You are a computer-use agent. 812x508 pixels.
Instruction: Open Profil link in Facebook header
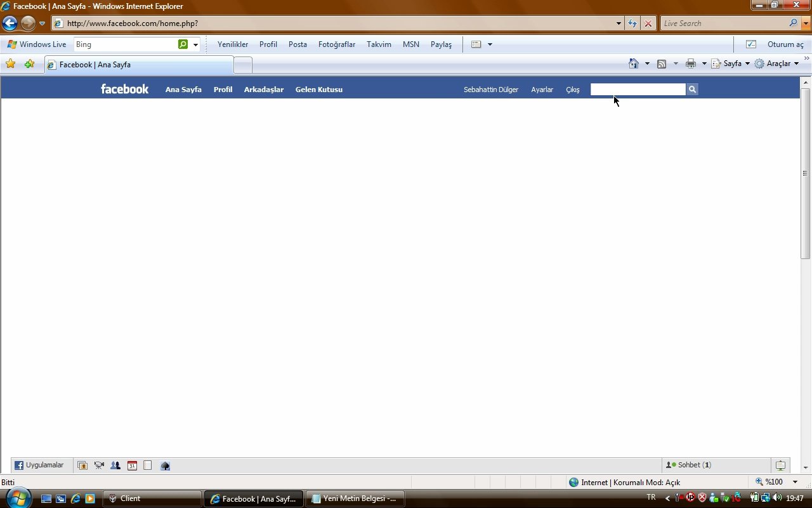click(223, 90)
